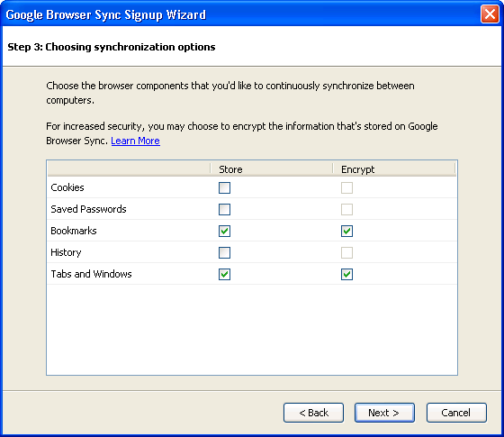Cancel the signup wizard
Viewport: 504px width, 437px height.
click(x=456, y=413)
